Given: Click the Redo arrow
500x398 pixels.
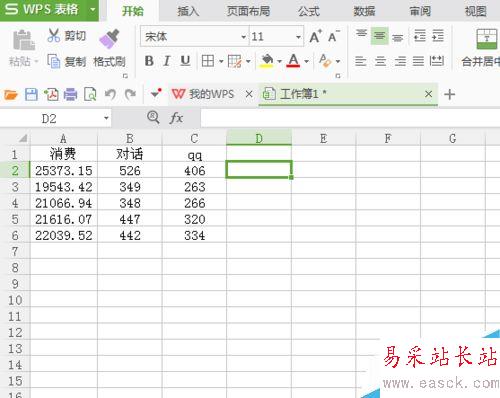Looking at the screenshot, I should [130, 95].
